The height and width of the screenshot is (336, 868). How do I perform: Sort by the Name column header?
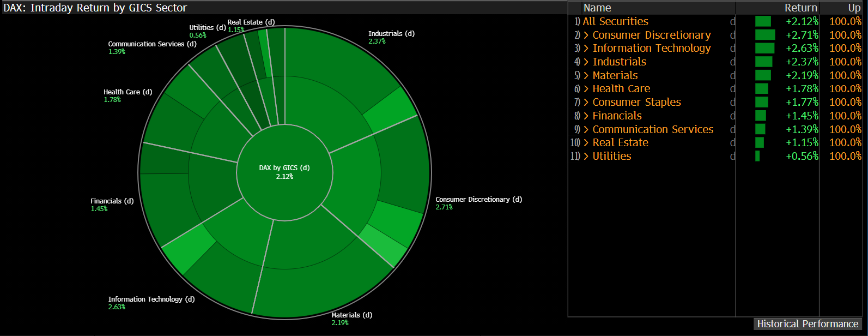[597, 8]
